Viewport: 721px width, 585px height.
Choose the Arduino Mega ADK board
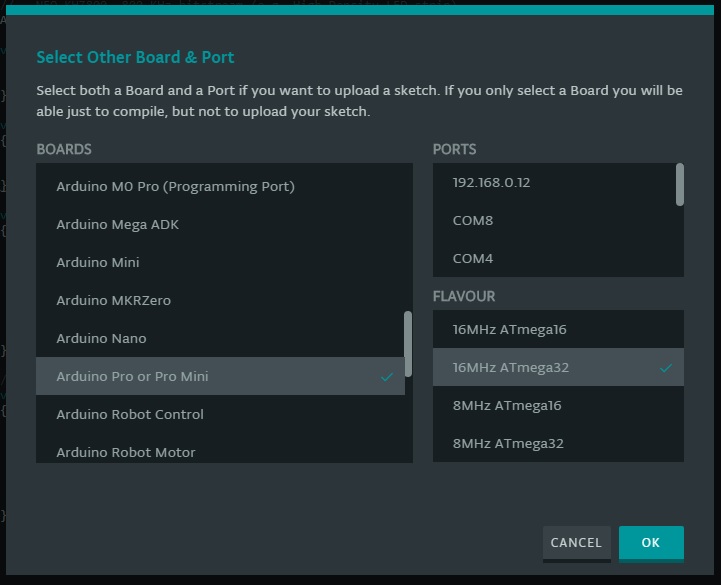click(x=117, y=224)
